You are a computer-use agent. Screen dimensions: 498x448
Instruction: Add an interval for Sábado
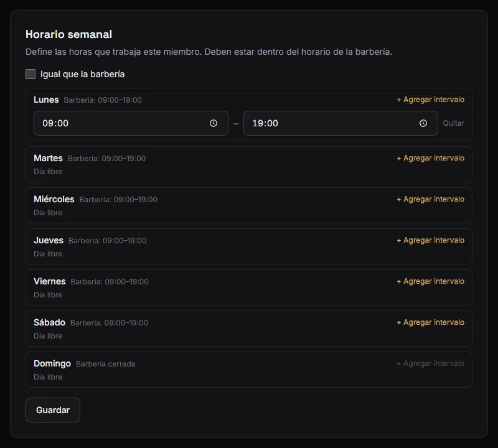click(x=430, y=322)
